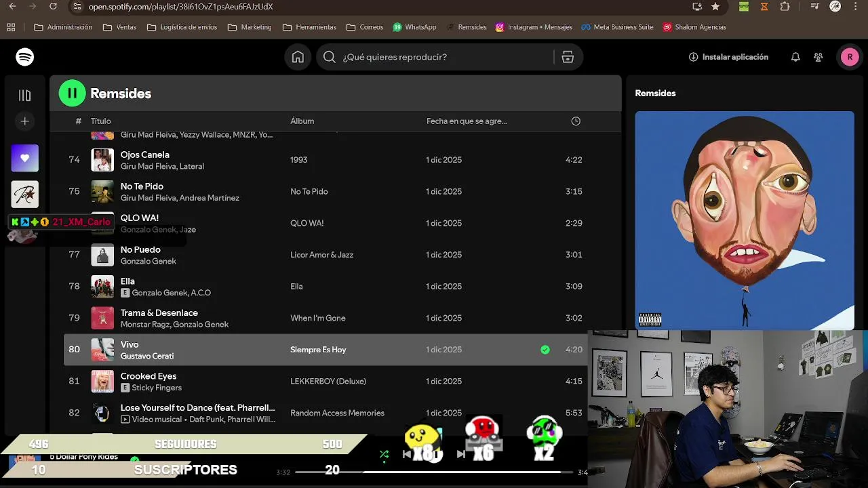Expand the Correos bookmarks folder

(365, 27)
